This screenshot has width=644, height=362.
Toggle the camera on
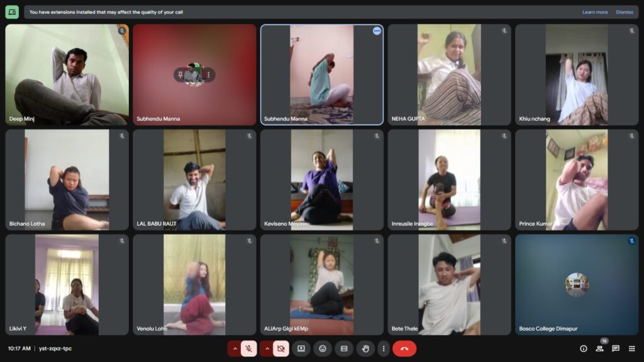281,348
